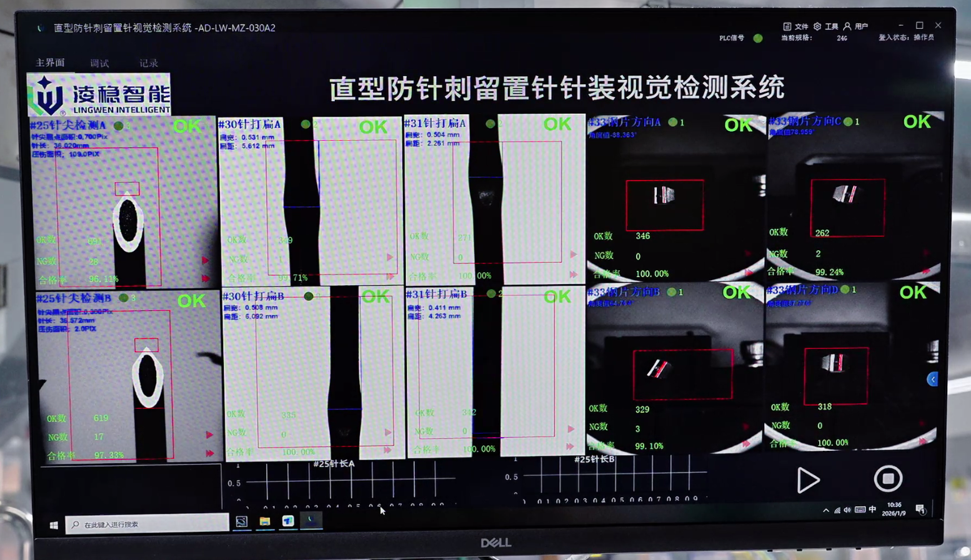
Task: Select the 主界面 (Main) tab
Action: (x=50, y=62)
